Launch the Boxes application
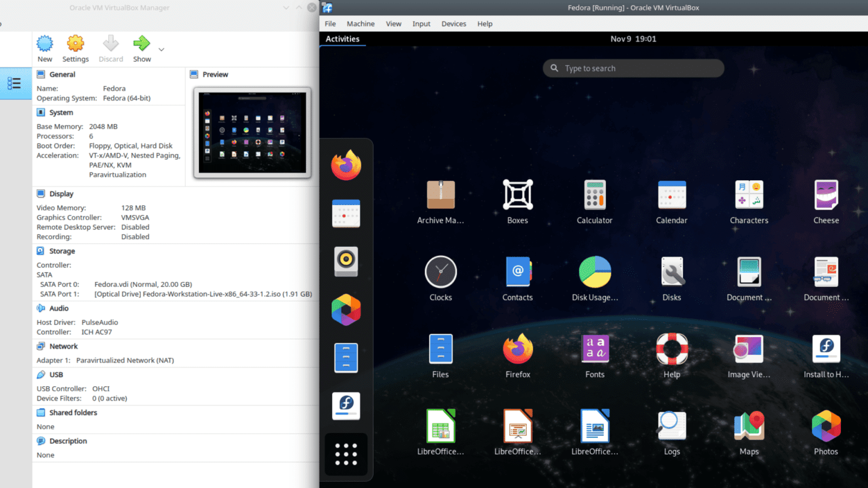868x488 pixels. pyautogui.click(x=517, y=195)
